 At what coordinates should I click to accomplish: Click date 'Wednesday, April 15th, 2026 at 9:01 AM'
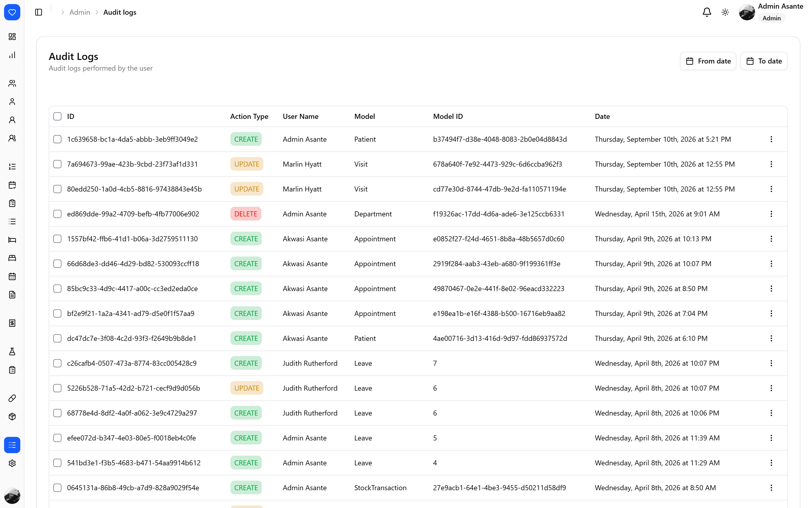click(x=657, y=214)
